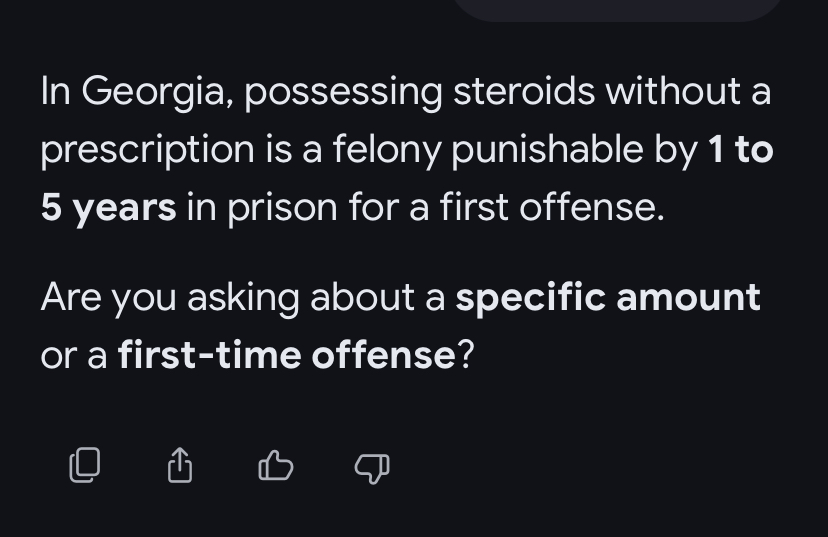Select the bold "first-time offense" phrase
Viewport: 828px width, 537px height.
287,355
